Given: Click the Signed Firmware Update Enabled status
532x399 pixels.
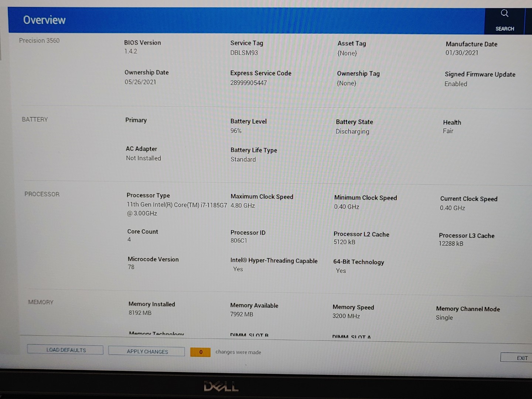Looking at the screenshot, I should click(456, 84).
